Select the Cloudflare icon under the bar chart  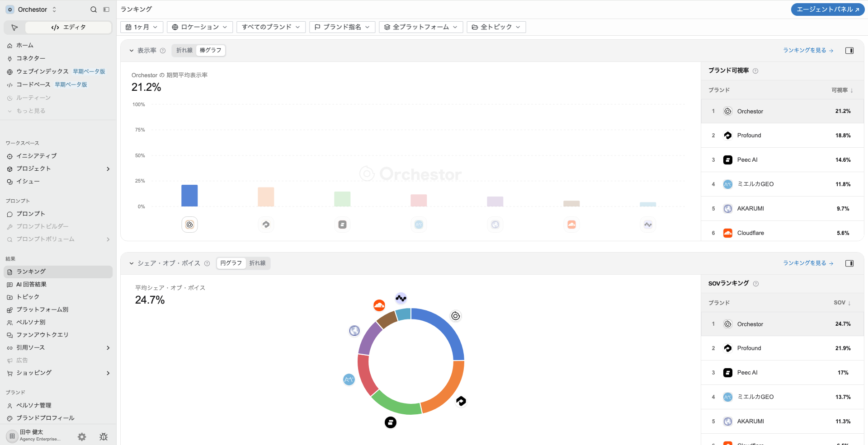(571, 225)
